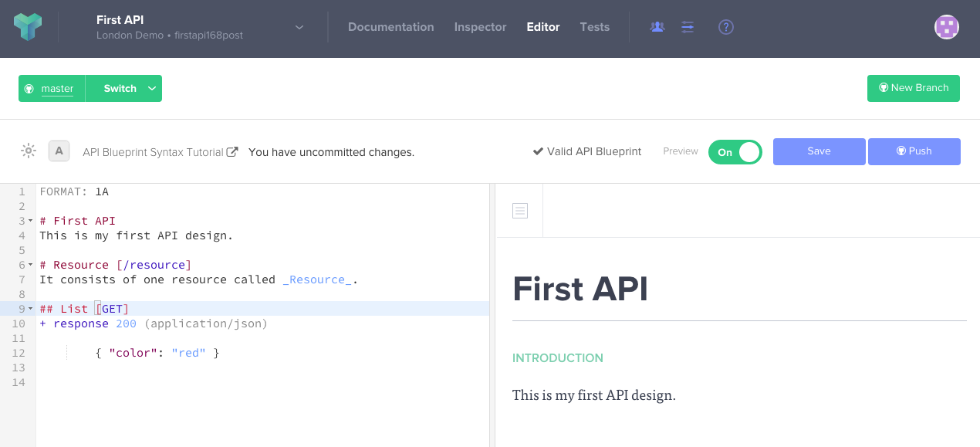The width and height of the screenshot is (980, 447).
Task: Open the table of contents icon in preview
Action: pos(520,211)
